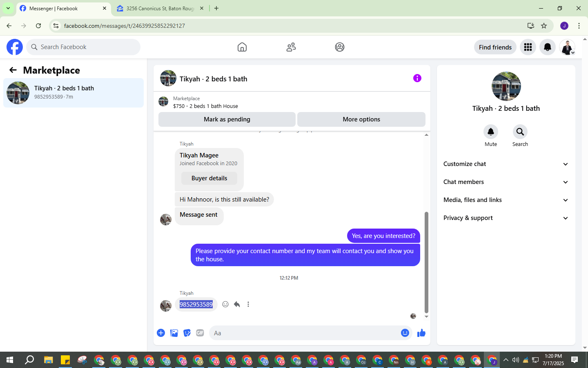The width and height of the screenshot is (588, 368).
Task: Click the Find friends button
Action: pos(495,47)
